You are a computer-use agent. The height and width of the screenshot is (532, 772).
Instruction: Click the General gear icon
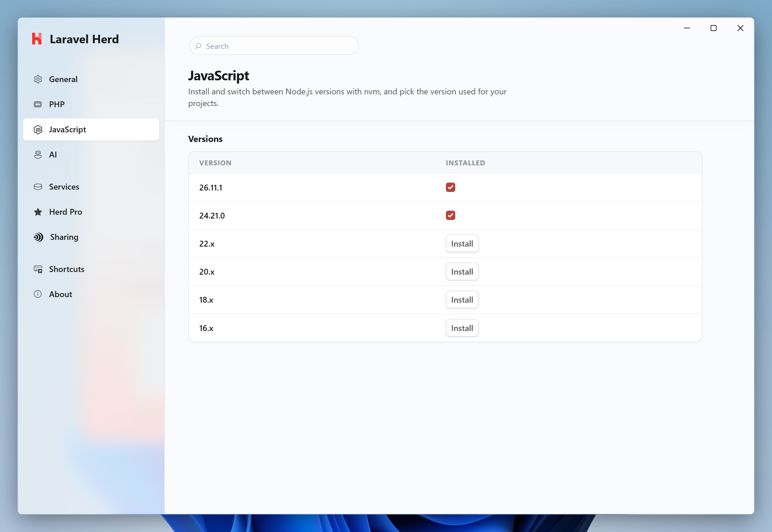(x=38, y=79)
